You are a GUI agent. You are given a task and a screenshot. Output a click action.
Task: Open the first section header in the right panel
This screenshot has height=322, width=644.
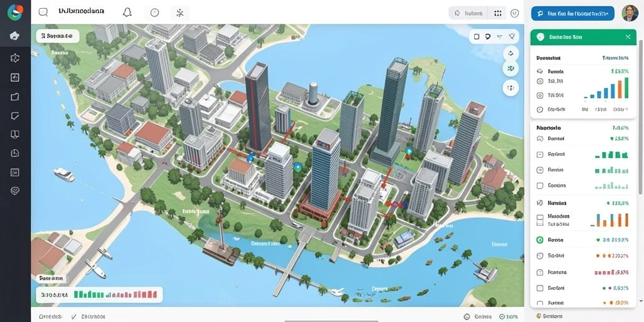pos(548,58)
